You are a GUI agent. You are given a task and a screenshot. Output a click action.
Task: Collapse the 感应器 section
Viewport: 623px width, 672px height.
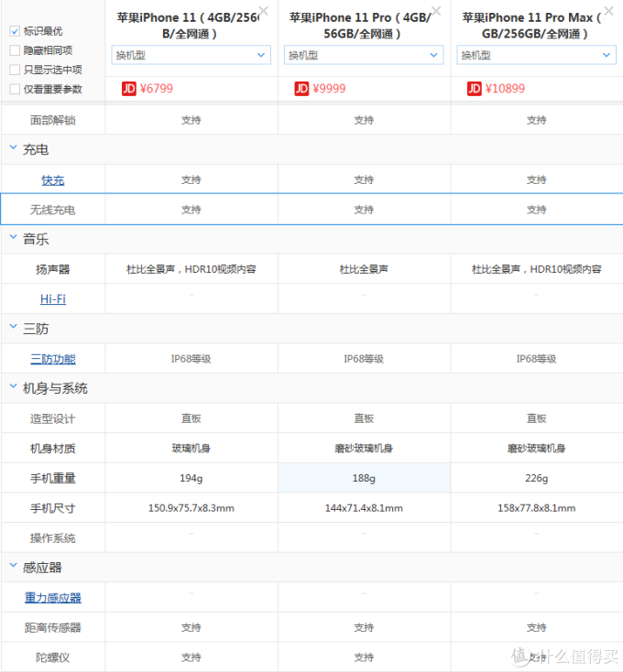14,566
